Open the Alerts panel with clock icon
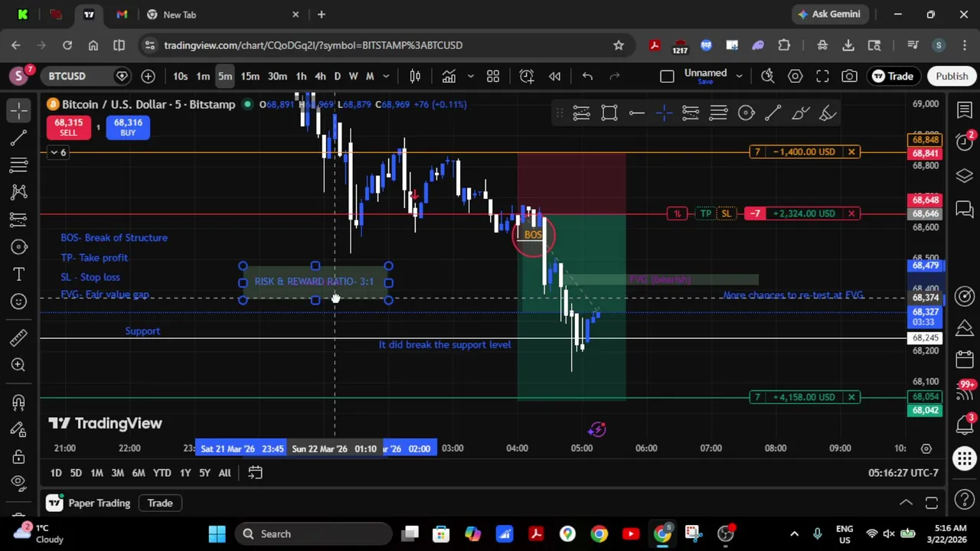This screenshot has height=551, width=980. 964,142
